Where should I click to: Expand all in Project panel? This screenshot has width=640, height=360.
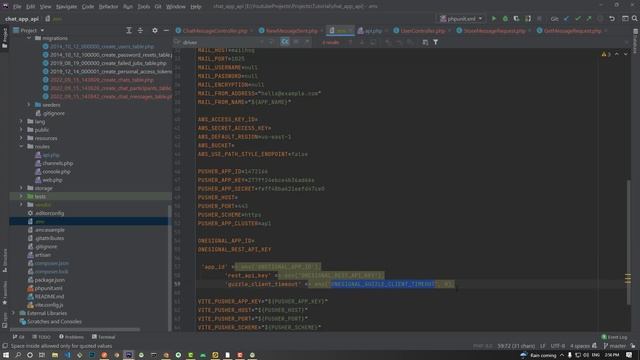click(129, 30)
